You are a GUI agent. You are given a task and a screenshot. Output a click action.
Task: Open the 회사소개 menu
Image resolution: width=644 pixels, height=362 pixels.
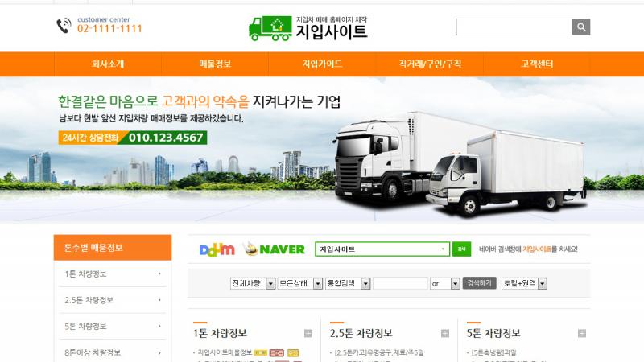tap(108, 64)
